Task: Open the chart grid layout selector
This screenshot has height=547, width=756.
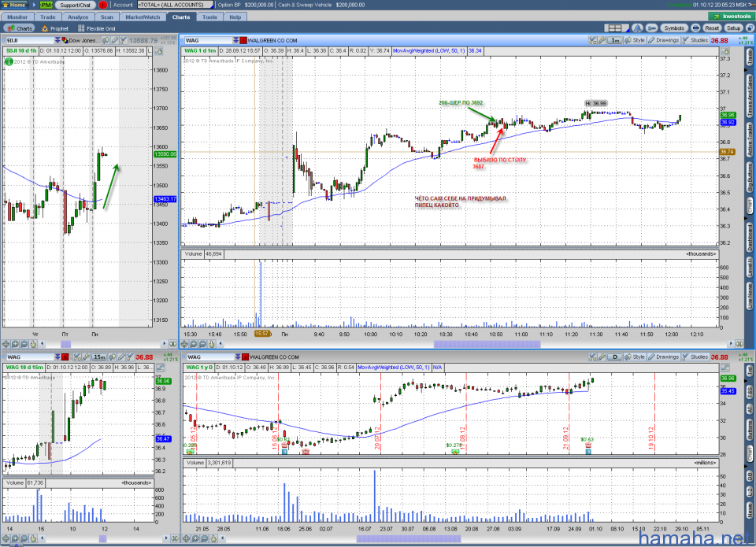Action: pyautogui.click(x=616, y=28)
